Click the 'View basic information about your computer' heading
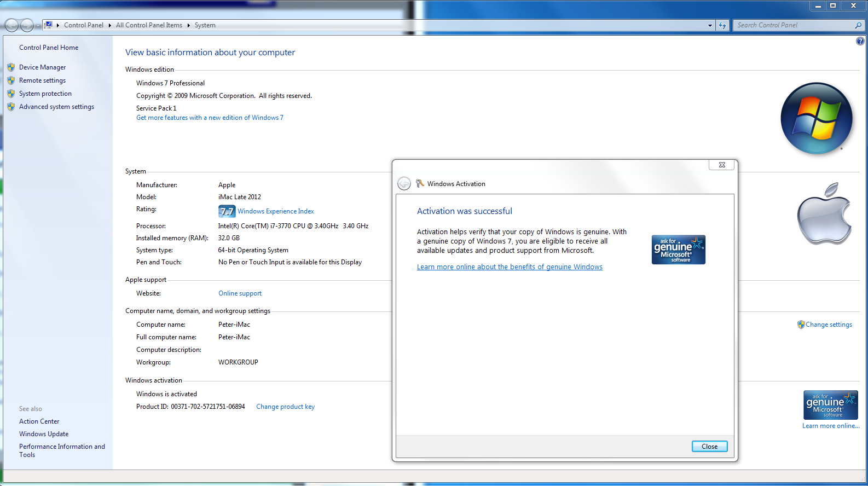Screen dimensions: 868x486 coord(210,53)
